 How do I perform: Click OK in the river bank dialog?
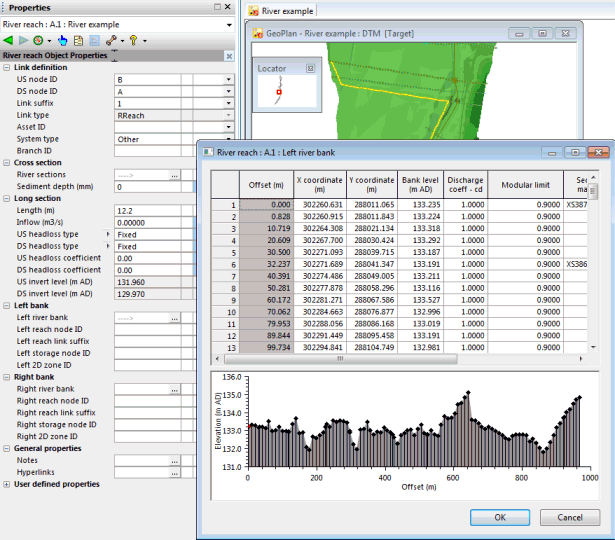point(500,518)
